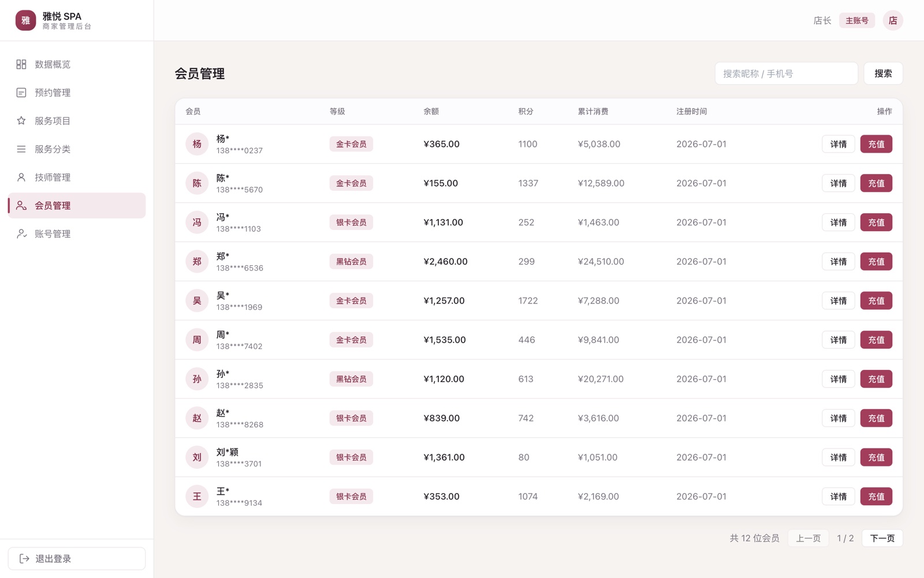Go to 下一页
Screen dimensions: 924x578
882,538
